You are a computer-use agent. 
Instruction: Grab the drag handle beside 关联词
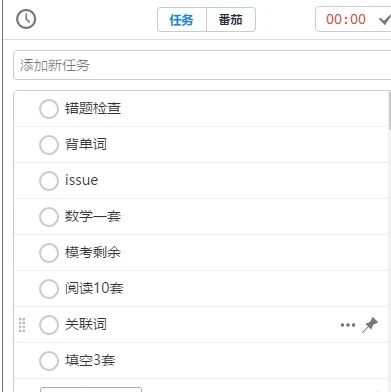click(x=22, y=325)
